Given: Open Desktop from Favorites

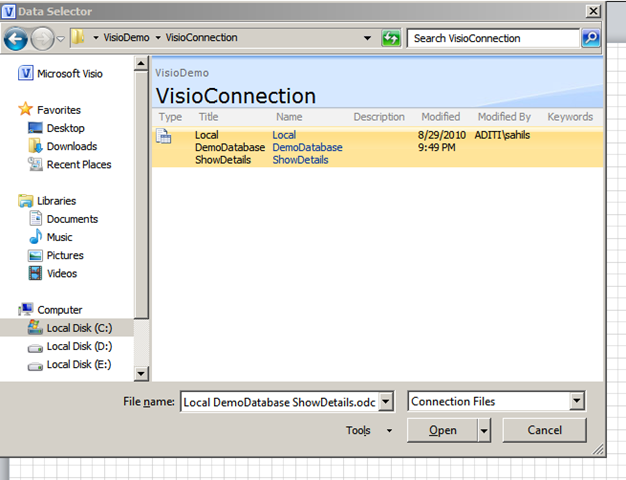Looking at the screenshot, I should click(66, 128).
